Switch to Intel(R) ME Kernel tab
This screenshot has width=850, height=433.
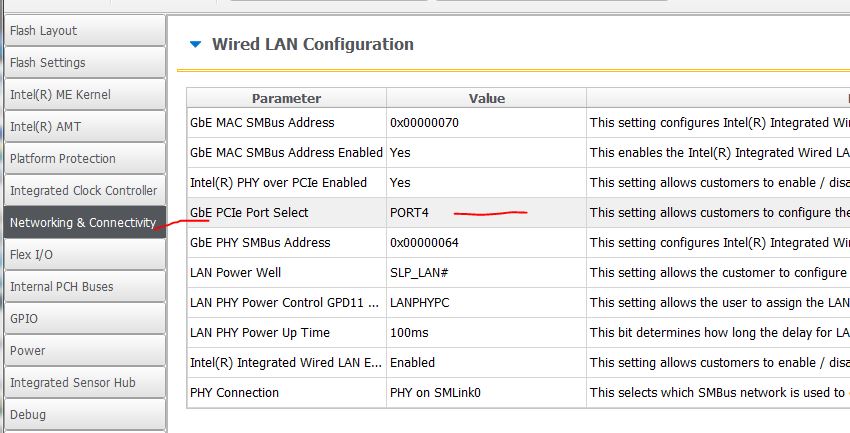82,94
